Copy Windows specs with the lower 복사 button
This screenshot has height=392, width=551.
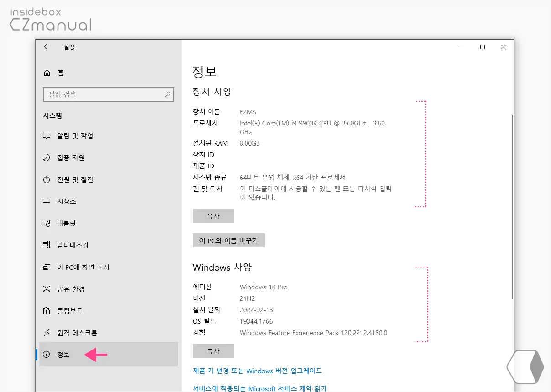213,351
